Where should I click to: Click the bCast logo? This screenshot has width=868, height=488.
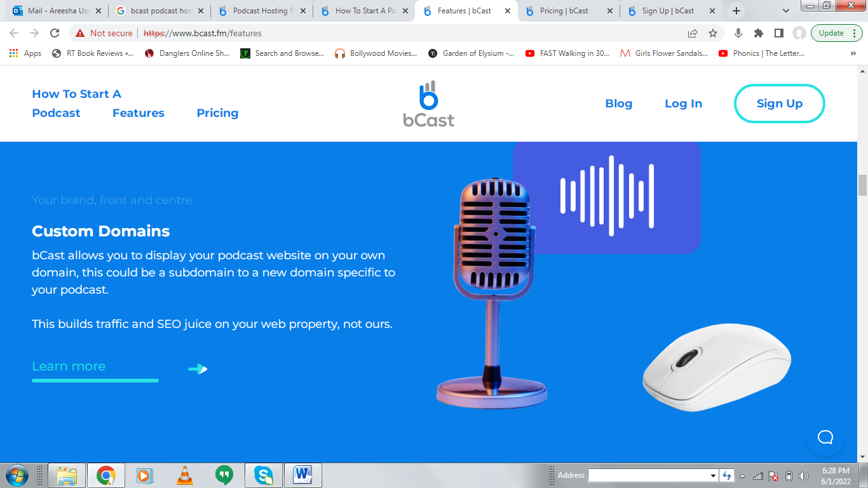[429, 104]
